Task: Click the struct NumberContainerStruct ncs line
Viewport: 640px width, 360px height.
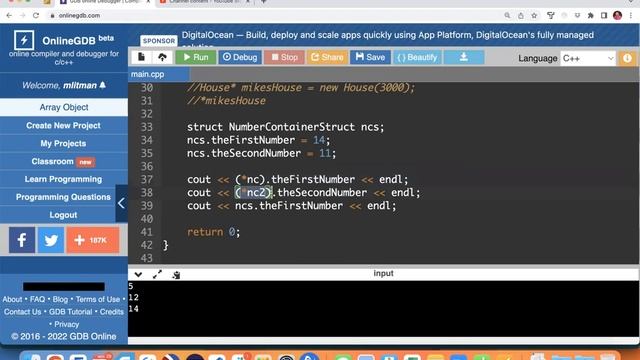Action: coord(285,127)
